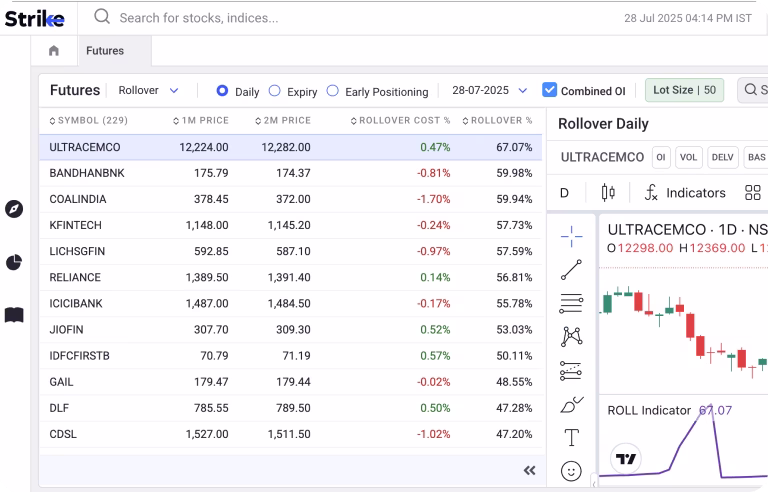The image size is (768, 492).
Task: Open the compass explore sidebar icon
Action: (x=14, y=209)
